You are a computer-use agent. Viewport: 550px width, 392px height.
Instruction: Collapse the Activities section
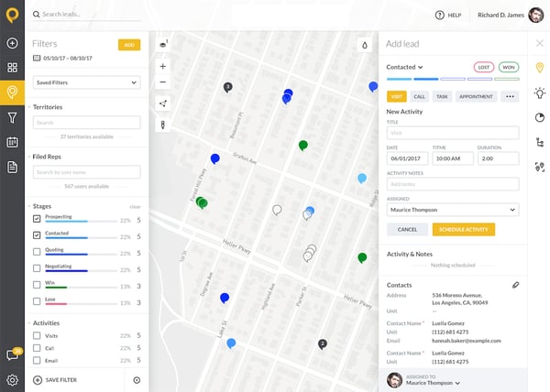(x=29, y=323)
